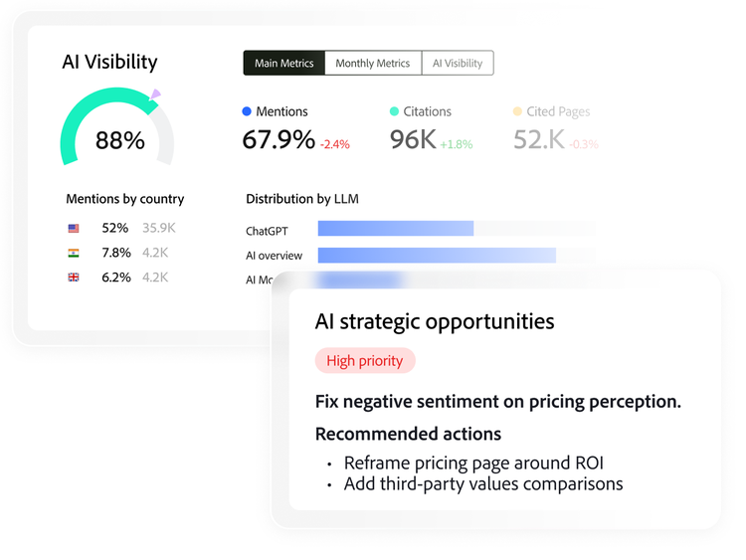Select Add third-party values comparisons action
The image size is (746, 560).
point(483,483)
